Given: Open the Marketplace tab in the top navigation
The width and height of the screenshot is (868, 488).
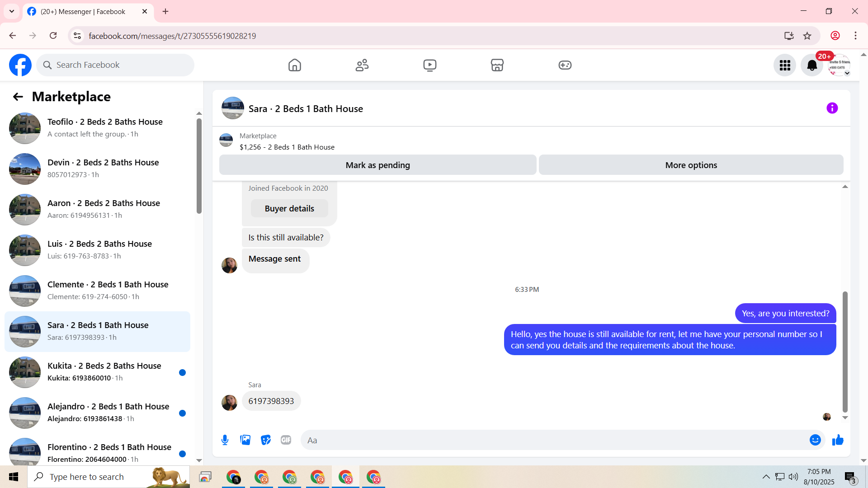Looking at the screenshot, I should (x=497, y=66).
